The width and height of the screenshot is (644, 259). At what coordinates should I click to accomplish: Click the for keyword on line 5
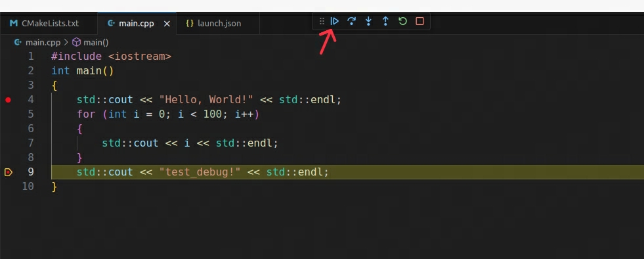86,114
